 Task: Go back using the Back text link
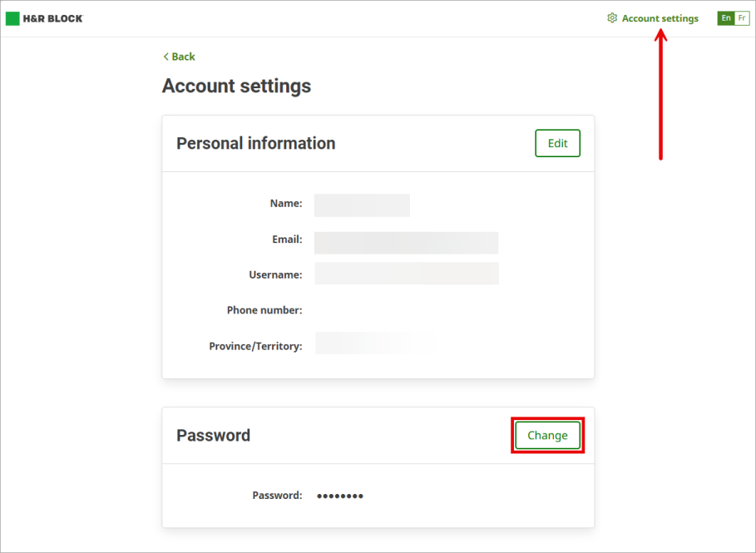pyautogui.click(x=183, y=57)
